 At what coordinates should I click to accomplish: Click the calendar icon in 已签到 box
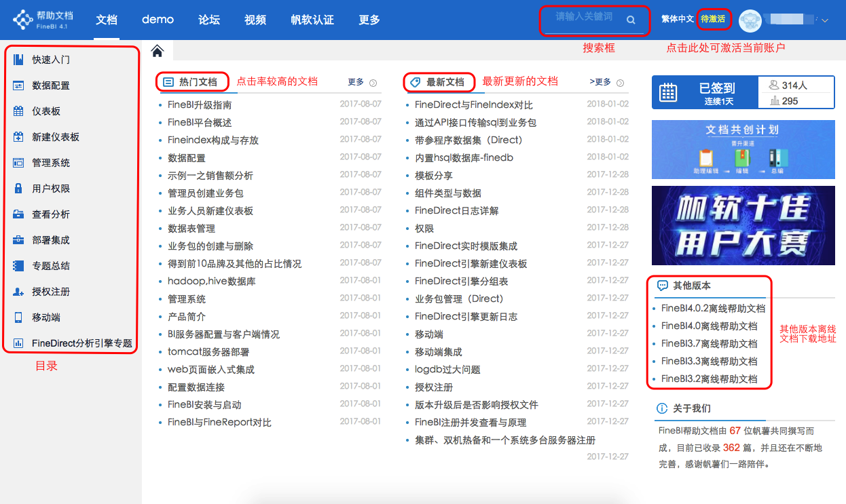(668, 93)
